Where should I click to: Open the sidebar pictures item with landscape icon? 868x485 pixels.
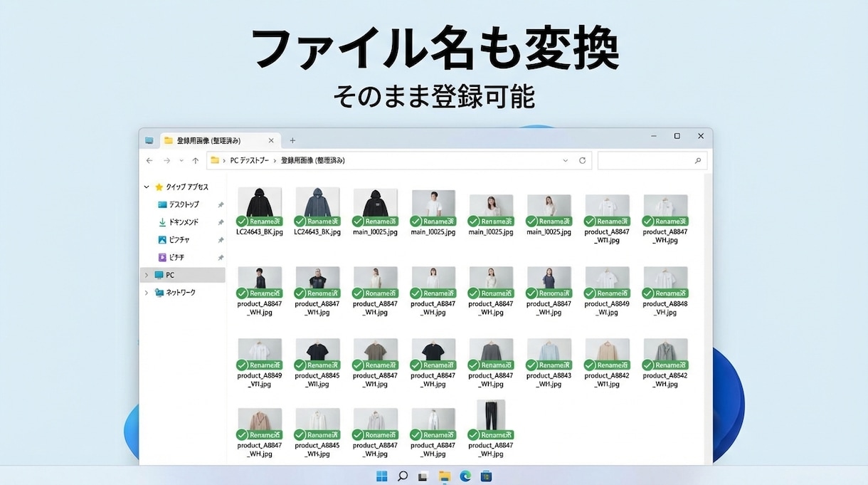[174, 240]
